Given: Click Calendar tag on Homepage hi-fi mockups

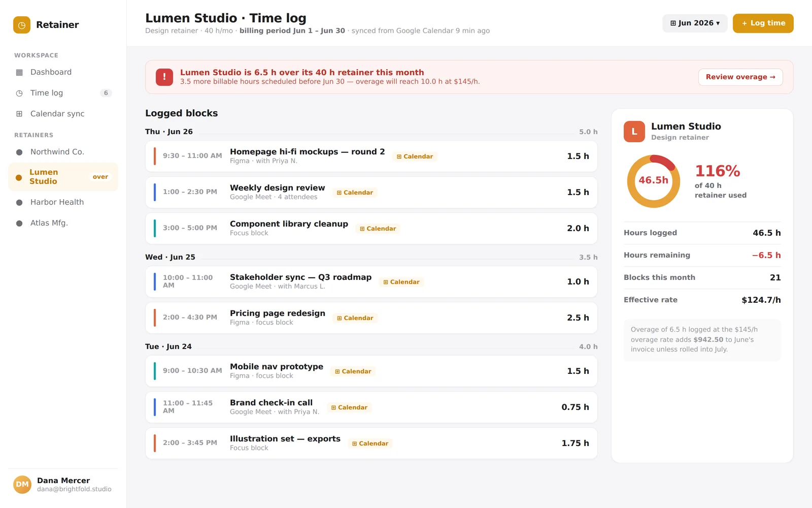Looking at the screenshot, I should [415, 156].
